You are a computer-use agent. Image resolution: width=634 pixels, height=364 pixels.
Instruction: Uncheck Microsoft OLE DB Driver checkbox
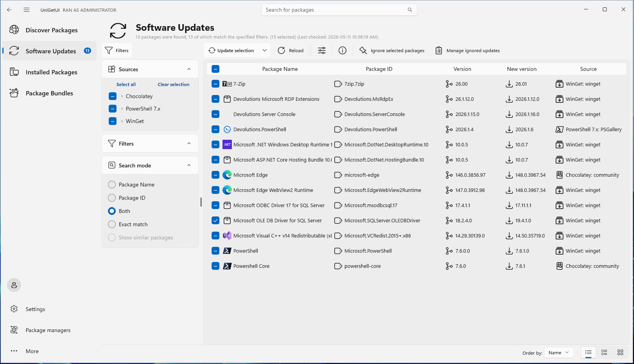click(x=215, y=220)
